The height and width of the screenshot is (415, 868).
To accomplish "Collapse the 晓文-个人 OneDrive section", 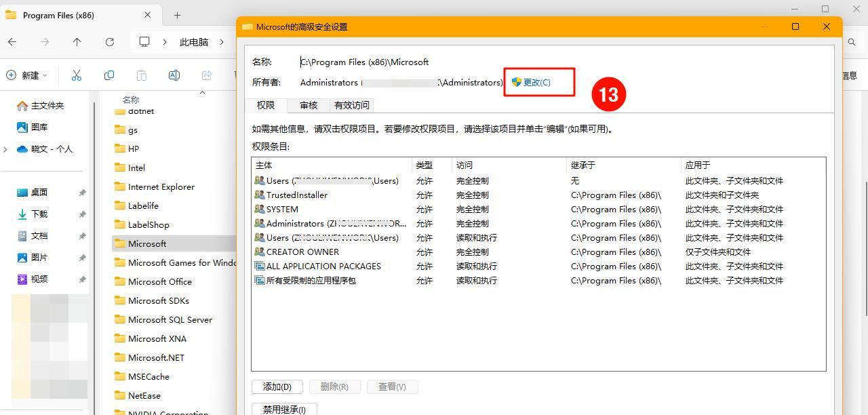I will click(x=5, y=149).
